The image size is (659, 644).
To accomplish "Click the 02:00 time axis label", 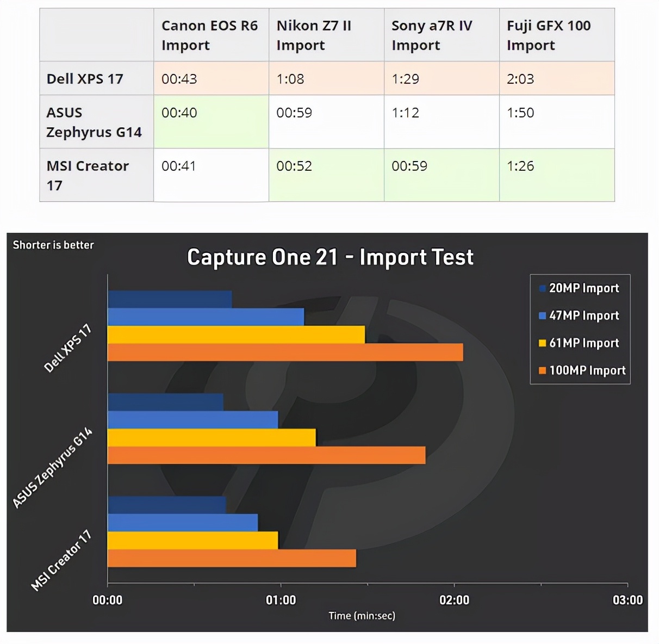I will tap(454, 600).
